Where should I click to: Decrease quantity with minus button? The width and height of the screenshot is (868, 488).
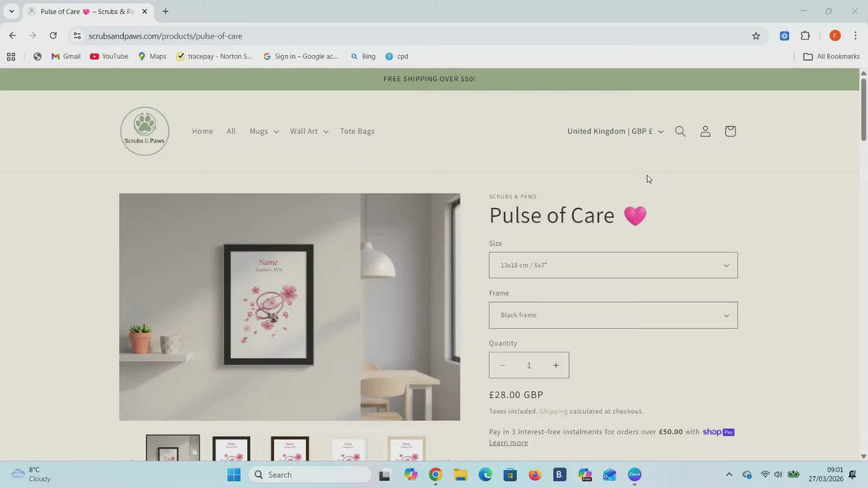pos(502,365)
